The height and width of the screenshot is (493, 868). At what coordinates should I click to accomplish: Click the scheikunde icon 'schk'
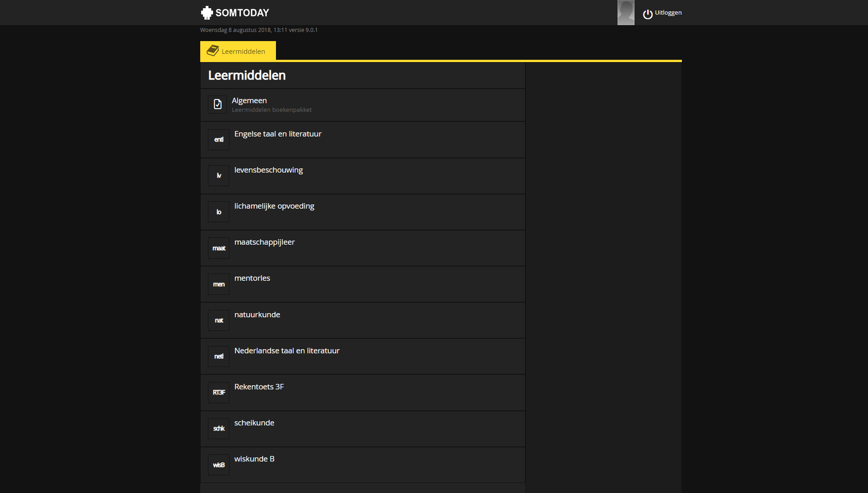click(x=218, y=428)
